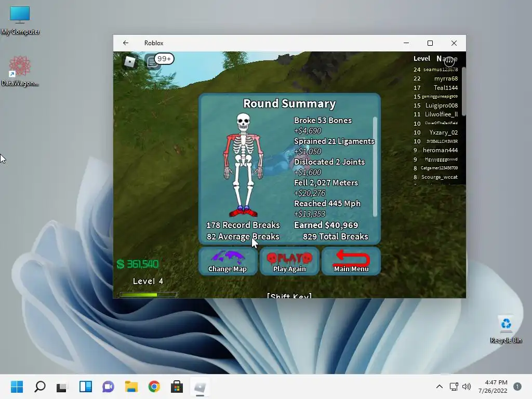Click the Earned $40,969 text

click(x=326, y=225)
